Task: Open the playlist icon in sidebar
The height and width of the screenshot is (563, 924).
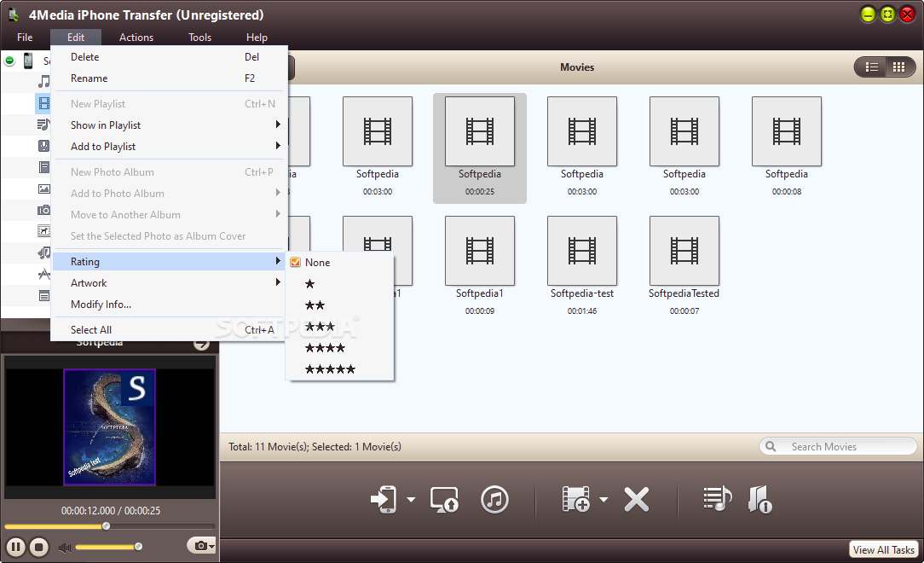Action: point(44,125)
